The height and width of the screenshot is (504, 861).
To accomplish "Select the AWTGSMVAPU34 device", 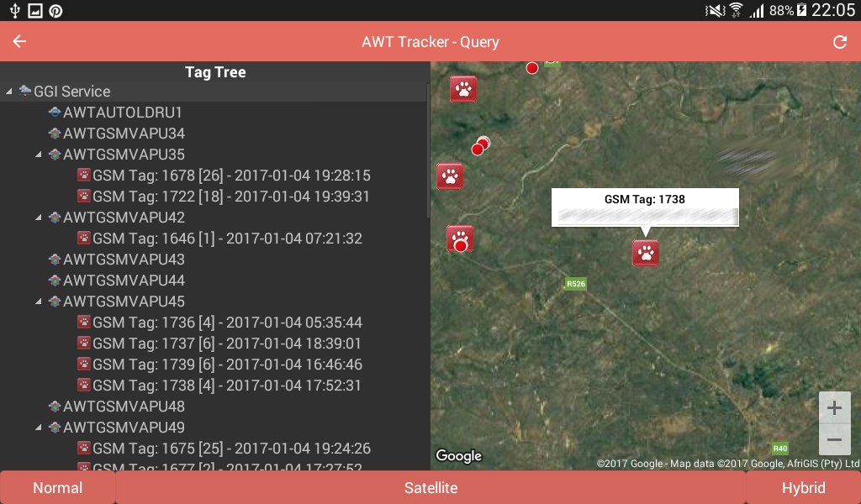I will point(124,134).
